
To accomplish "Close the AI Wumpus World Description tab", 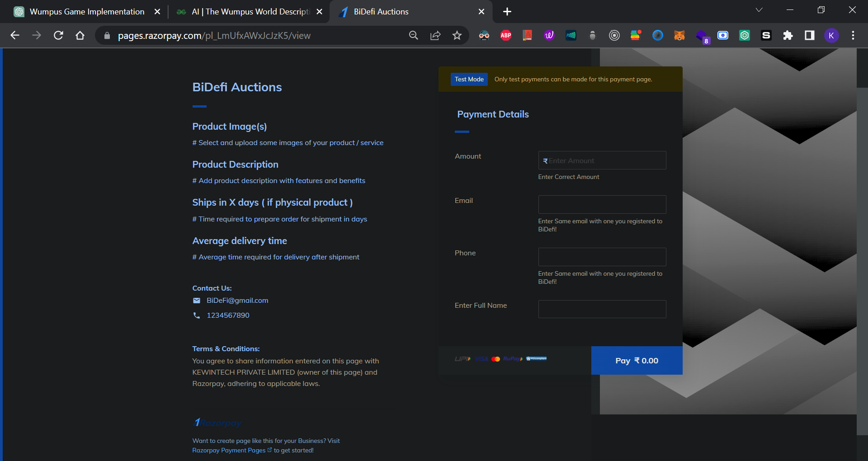I will tap(320, 12).
